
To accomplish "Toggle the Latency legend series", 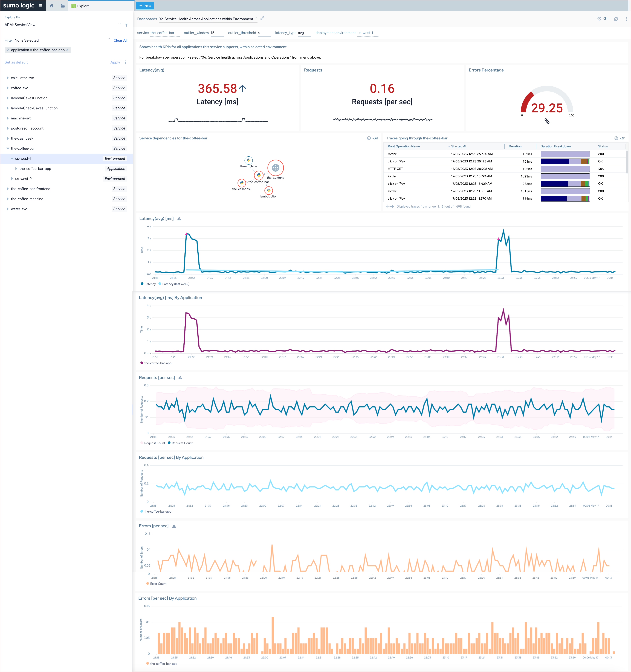I will (x=148, y=284).
